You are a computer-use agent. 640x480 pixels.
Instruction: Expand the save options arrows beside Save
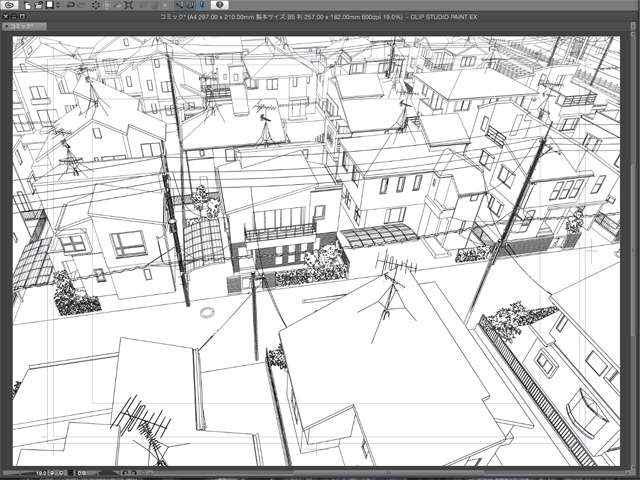tap(58, 5)
